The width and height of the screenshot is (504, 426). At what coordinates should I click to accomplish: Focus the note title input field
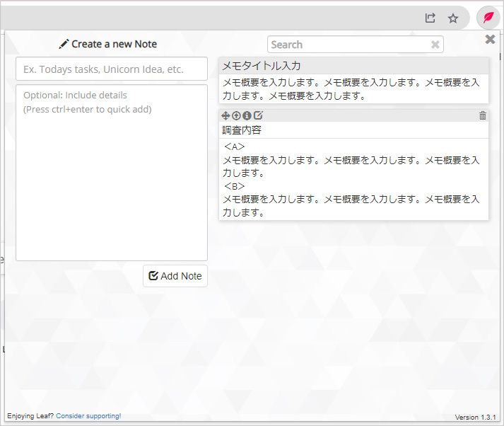pyautogui.click(x=112, y=69)
